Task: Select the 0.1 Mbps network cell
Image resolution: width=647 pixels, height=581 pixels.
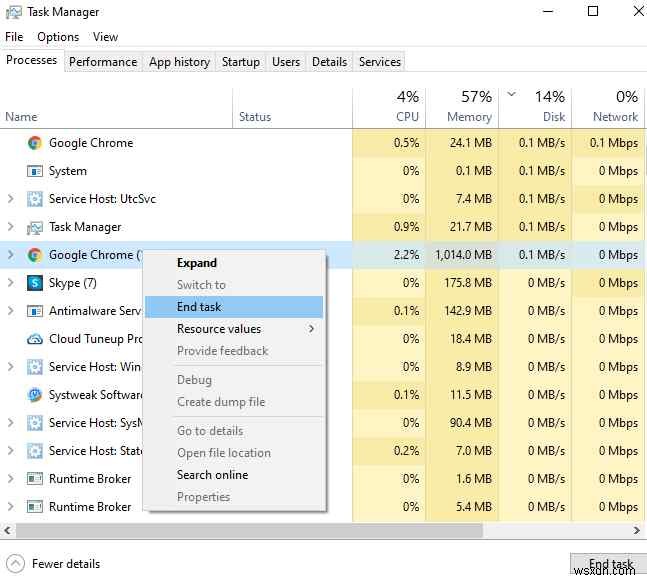Action: (608, 143)
